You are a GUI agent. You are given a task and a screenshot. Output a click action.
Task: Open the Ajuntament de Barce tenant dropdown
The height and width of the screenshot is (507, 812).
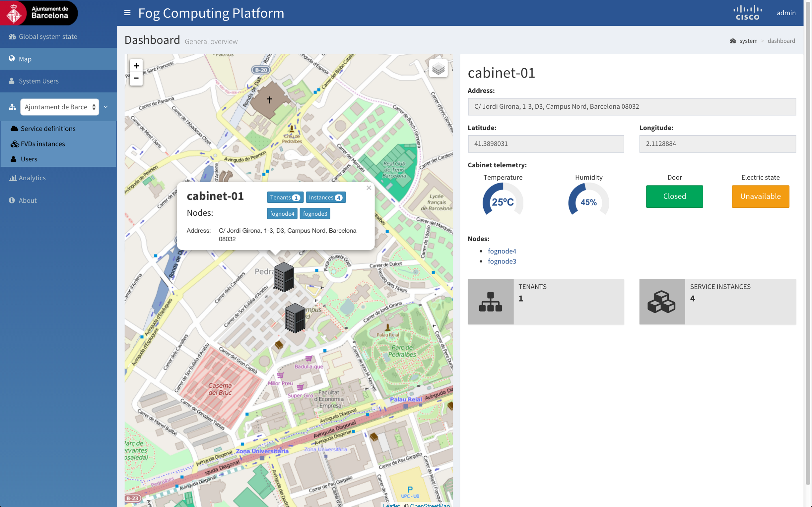[59, 107]
